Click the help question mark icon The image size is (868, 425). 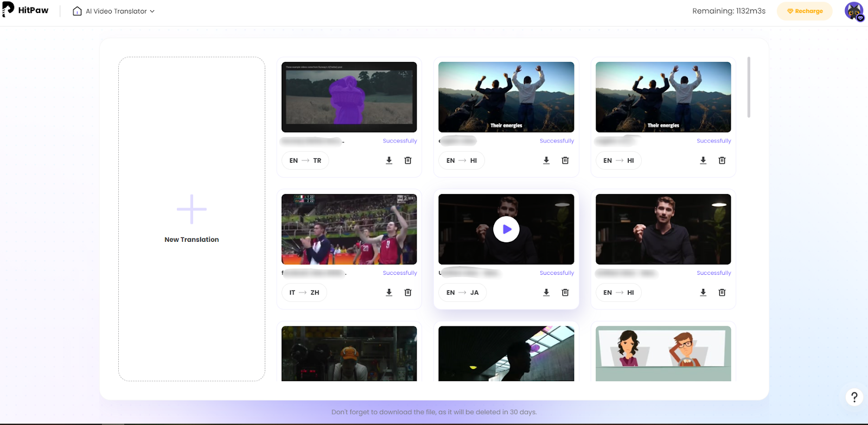(854, 397)
